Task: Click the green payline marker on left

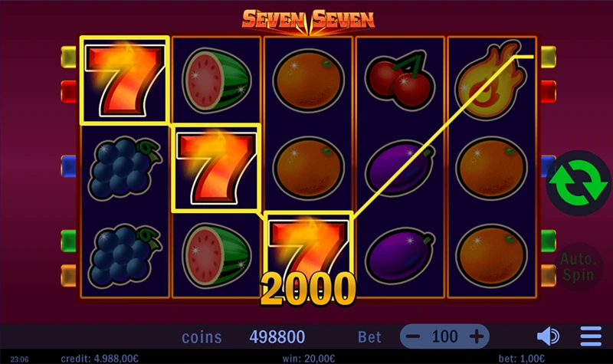Action: coord(68,241)
